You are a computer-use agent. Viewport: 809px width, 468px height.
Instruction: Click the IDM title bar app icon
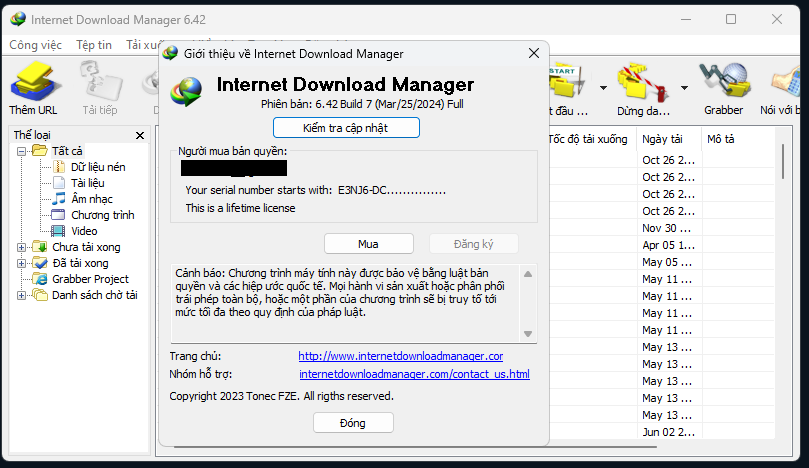point(18,20)
